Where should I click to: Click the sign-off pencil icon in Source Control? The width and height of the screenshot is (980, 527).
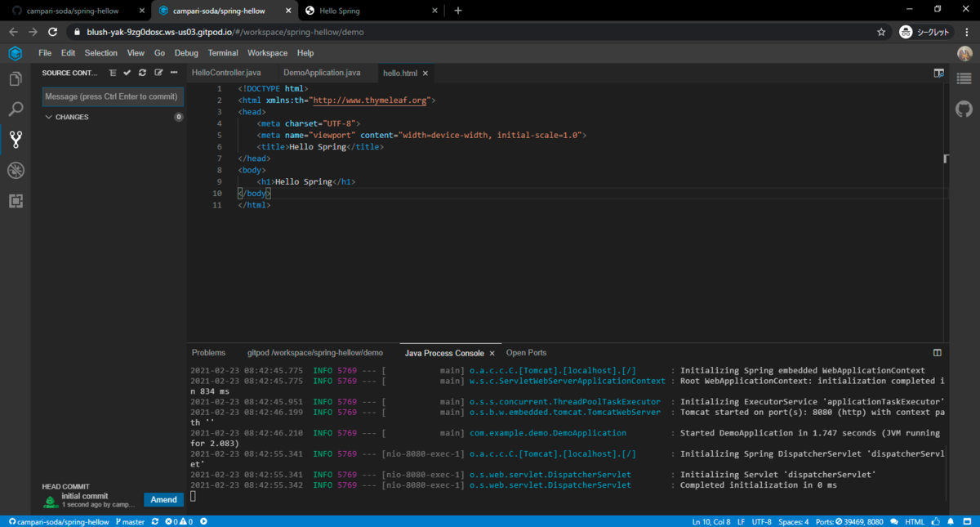click(x=158, y=73)
